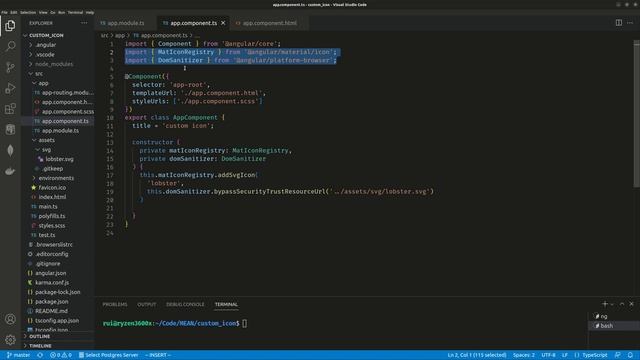Screen dimensions: 640x360
Task: Show errors and warnings count
Action: (x=61, y=355)
